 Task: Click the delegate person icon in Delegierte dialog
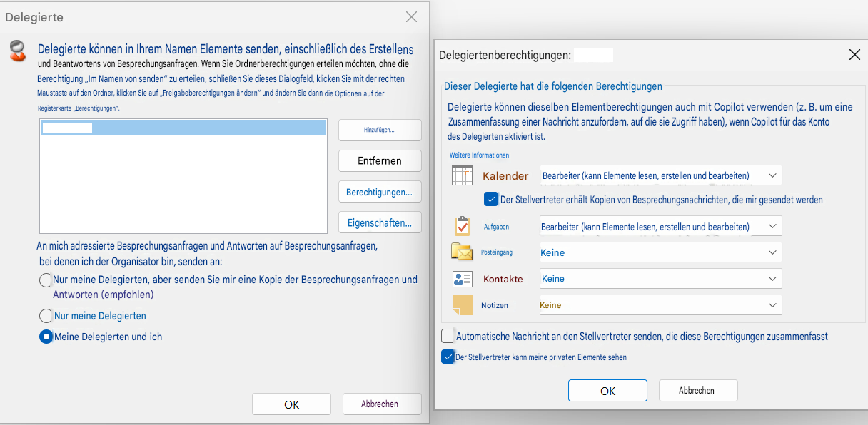coord(18,51)
